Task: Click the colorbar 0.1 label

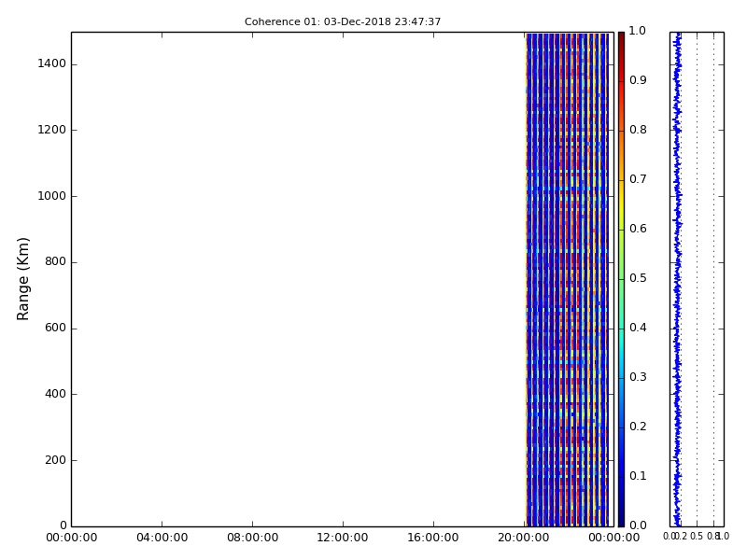Action: (638, 476)
